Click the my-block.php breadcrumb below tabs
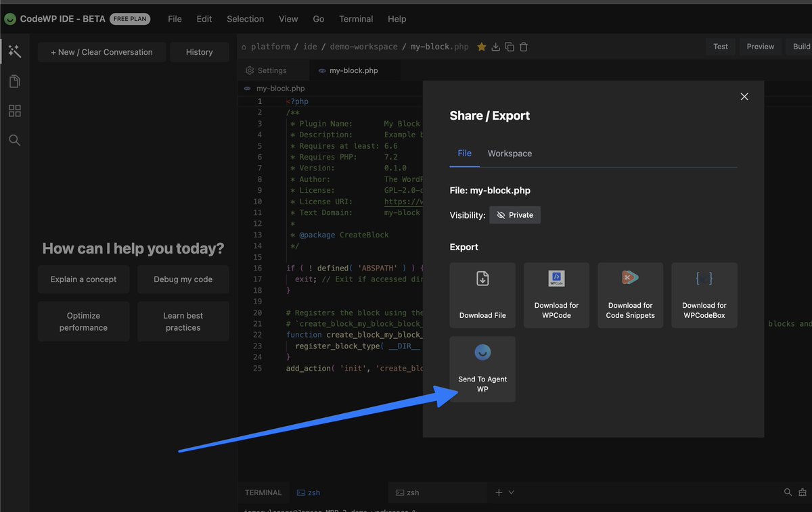Image resolution: width=812 pixels, height=512 pixels. click(x=280, y=89)
